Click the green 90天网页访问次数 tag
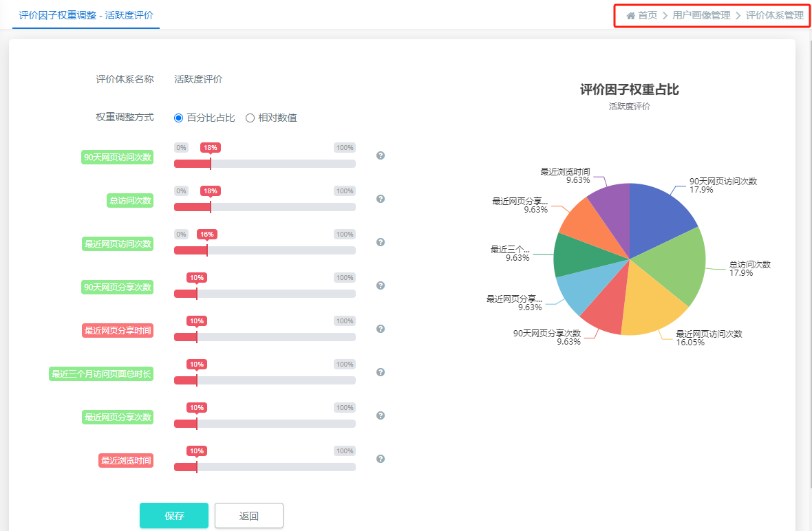The height and width of the screenshot is (531, 812). (x=118, y=158)
